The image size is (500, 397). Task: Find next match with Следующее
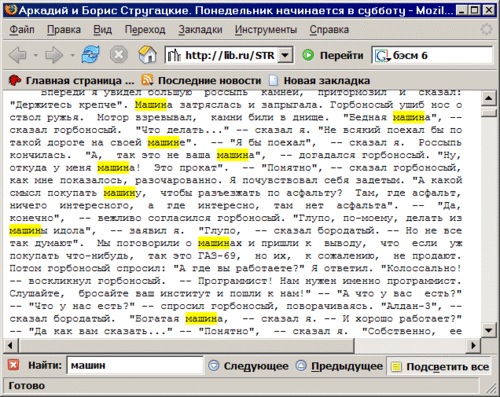pos(248,366)
